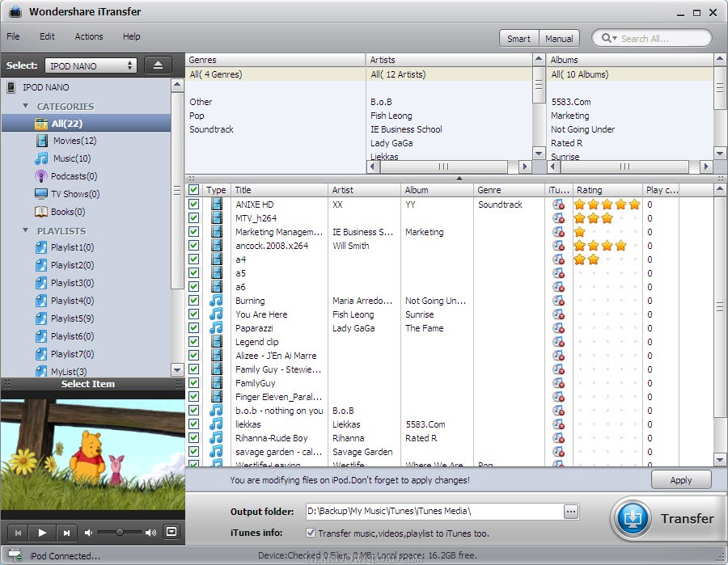Open the IPOD NANO device select dropdown
Viewport: 728px width, 565px height.
[91, 65]
